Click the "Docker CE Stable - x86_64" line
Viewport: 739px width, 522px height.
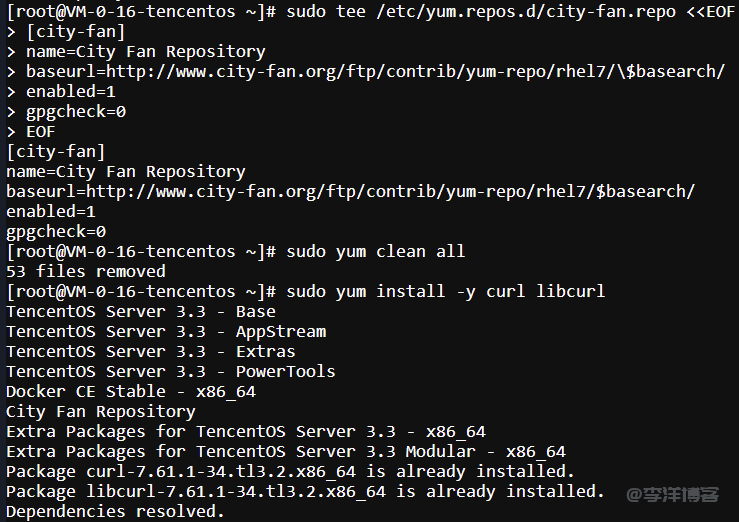pyautogui.click(x=131, y=391)
